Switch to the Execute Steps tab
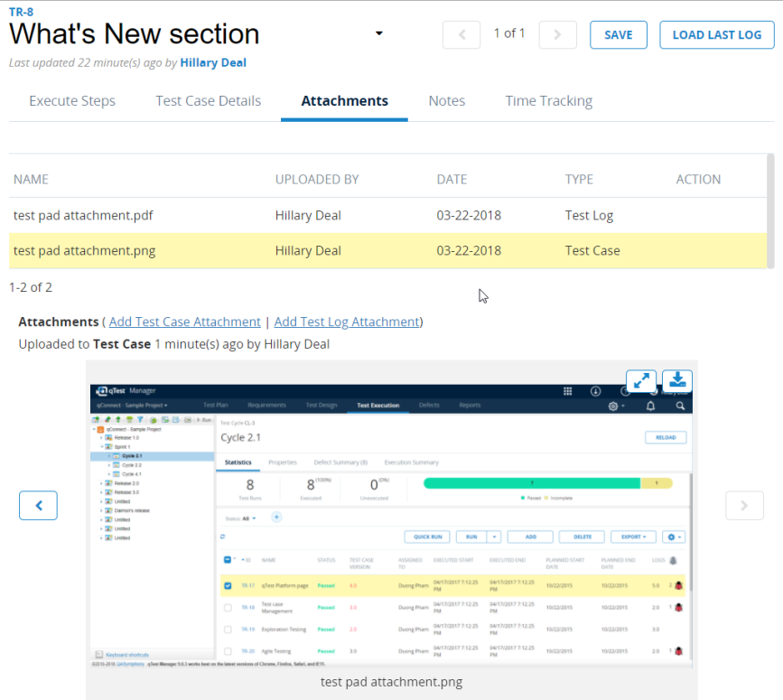Screen dimensions: 783x700 point(72,101)
